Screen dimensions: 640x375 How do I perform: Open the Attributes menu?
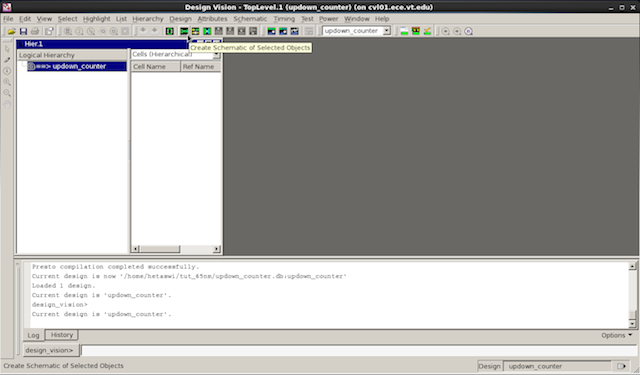pos(212,19)
